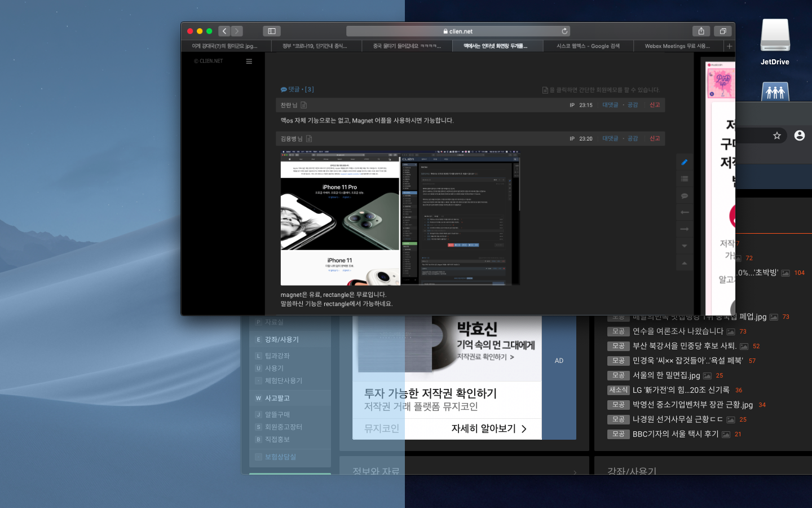Click the blue pencil write icon
This screenshot has height=508, width=812.
point(685,162)
